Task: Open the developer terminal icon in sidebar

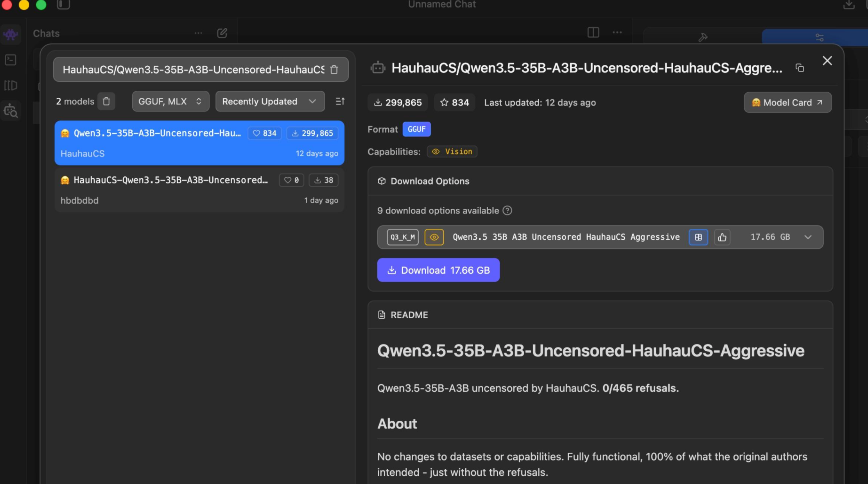Action: pos(11,60)
